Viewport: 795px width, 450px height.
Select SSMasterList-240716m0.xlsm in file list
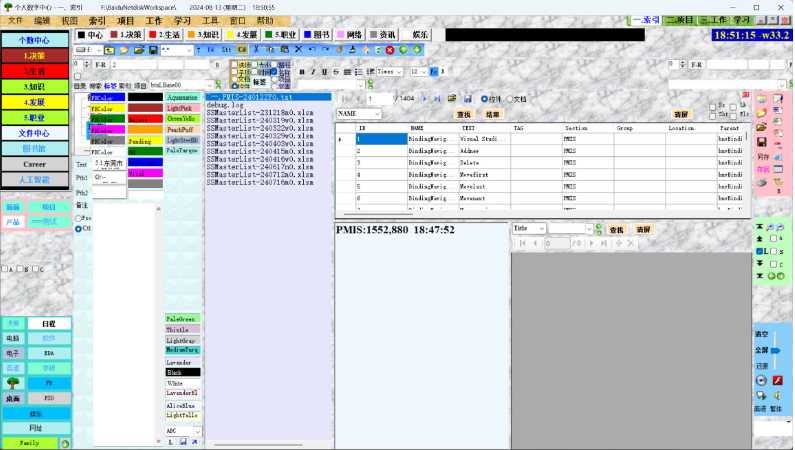click(x=260, y=182)
